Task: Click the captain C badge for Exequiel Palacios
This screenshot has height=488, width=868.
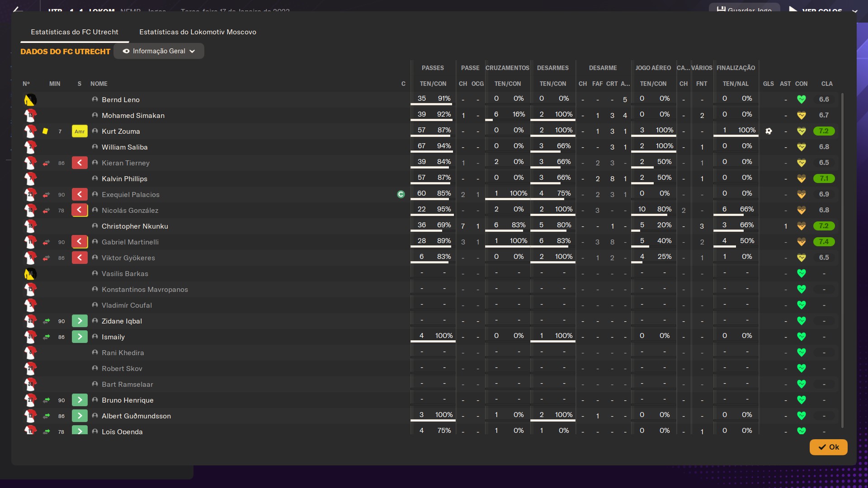Action: click(401, 194)
